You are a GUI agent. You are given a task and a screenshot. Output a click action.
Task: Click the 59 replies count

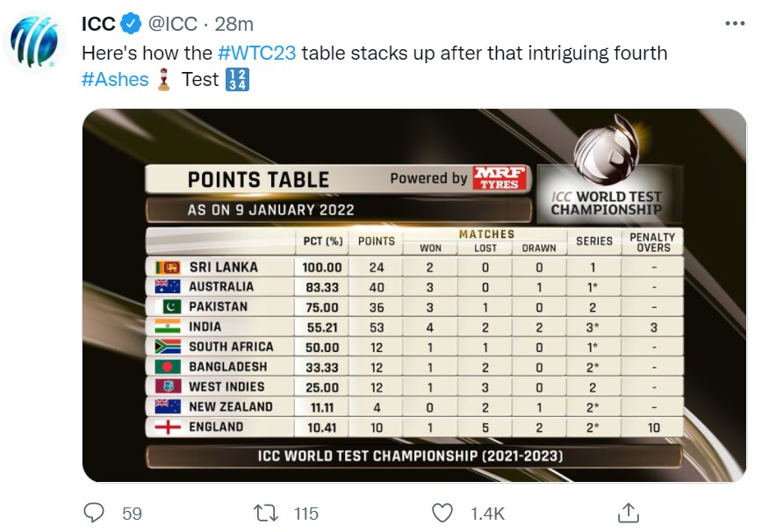(x=132, y=514)
